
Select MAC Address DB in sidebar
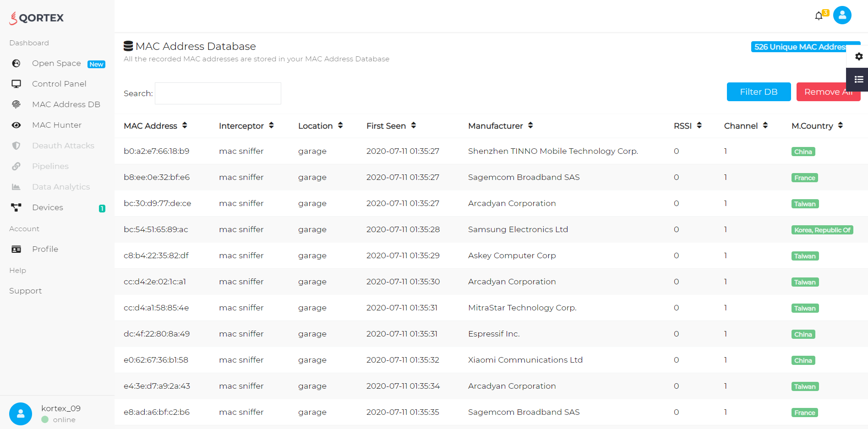[x=66, y=104]
